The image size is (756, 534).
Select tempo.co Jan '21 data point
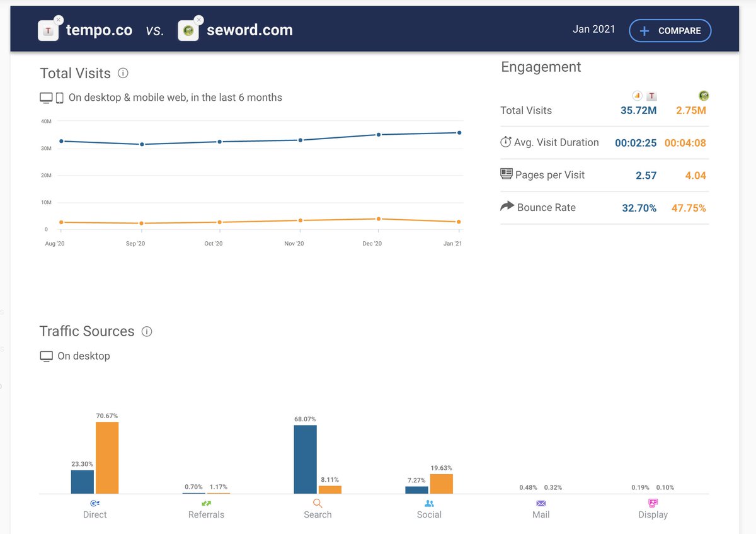(459, 132)
